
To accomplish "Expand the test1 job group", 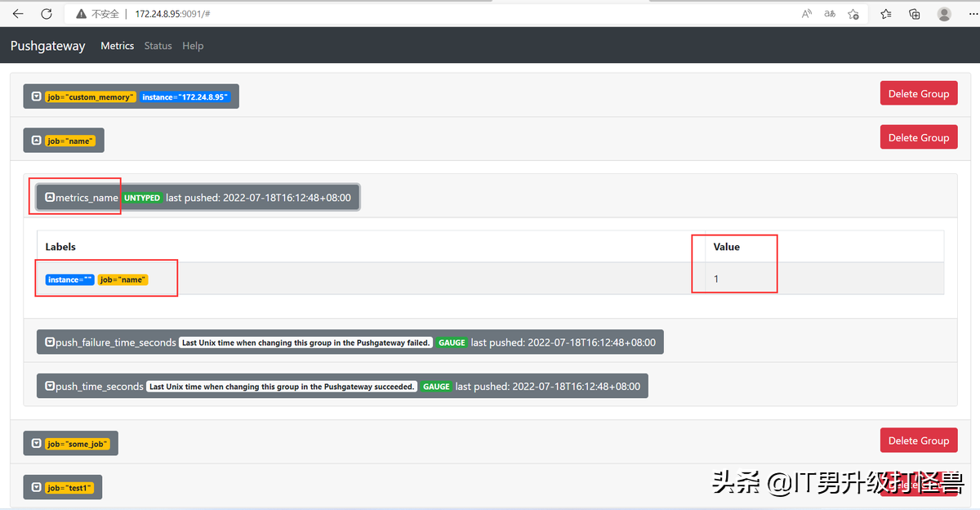I will click(x=36, y=488).
